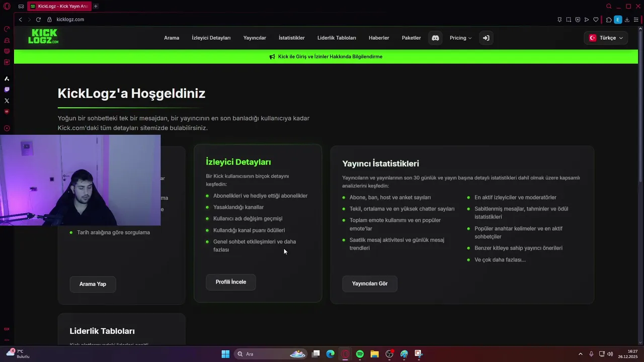Click the volume speaker icon in tray

point(610,354)
